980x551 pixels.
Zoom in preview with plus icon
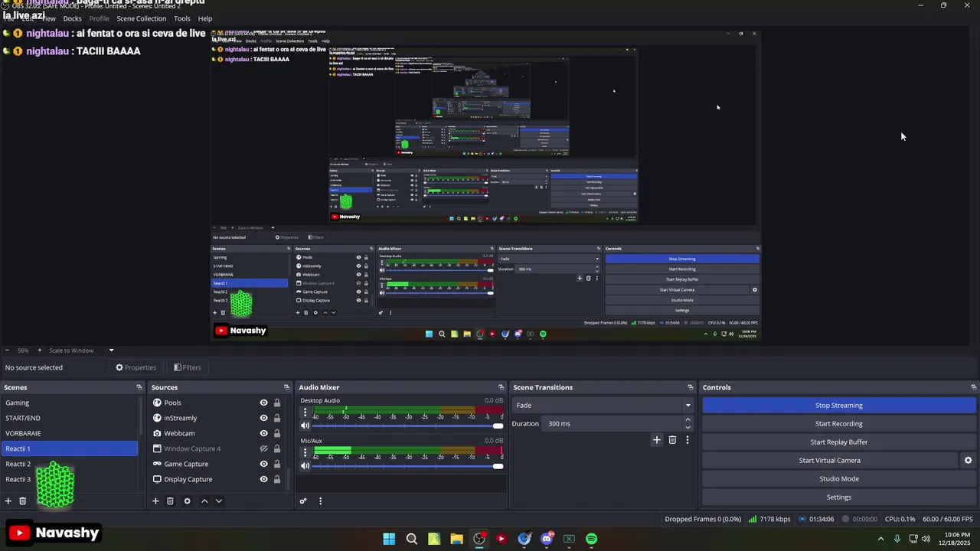click(40, 350)
